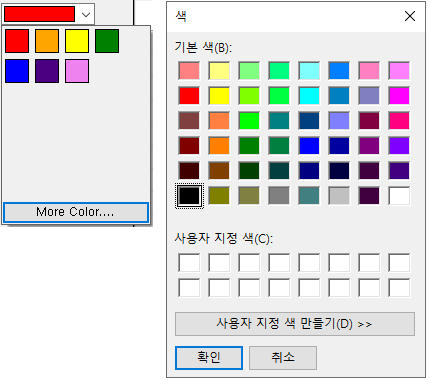
Task: Select the white basic color in the 색 dialog
Action: (399, 196)
